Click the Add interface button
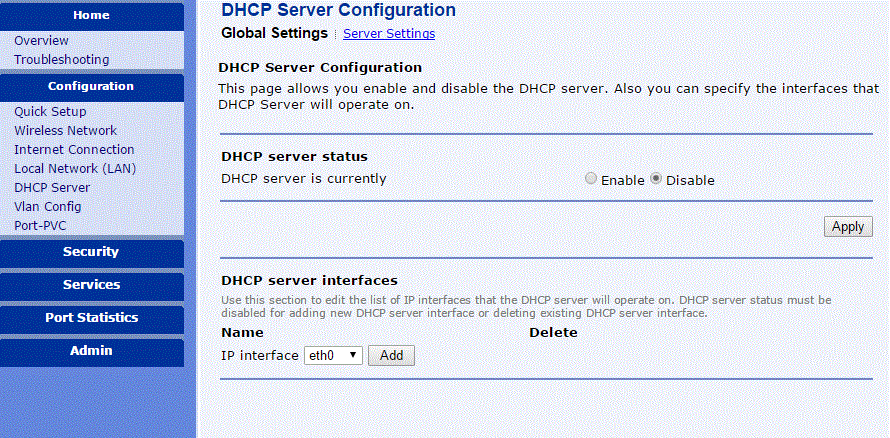This screenshot has width=890, height=438. (x=391, y=355)
